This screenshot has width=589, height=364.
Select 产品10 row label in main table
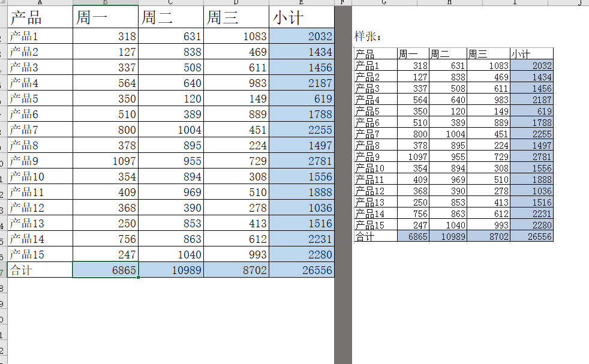pyautogui.click(x=40, y=176)
